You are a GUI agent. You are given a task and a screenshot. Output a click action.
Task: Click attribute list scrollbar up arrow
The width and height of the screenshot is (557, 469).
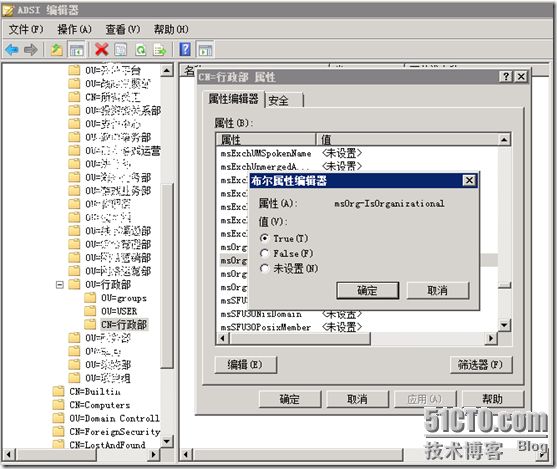504,139
